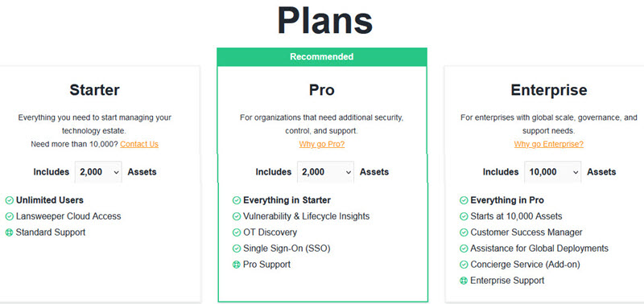
Task: Click the checkmark icon beside Concierge Service (Add-on)
Action: pyautogui.click(x=464, y=265)
